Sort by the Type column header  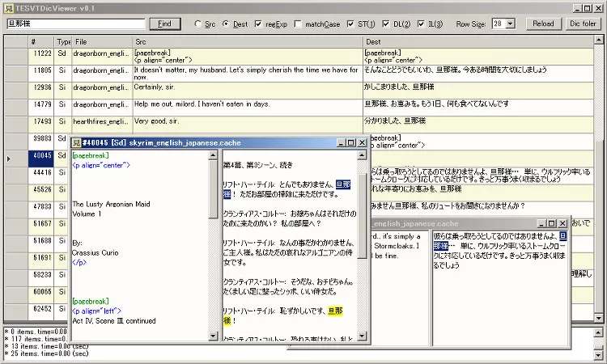(62, 42)
